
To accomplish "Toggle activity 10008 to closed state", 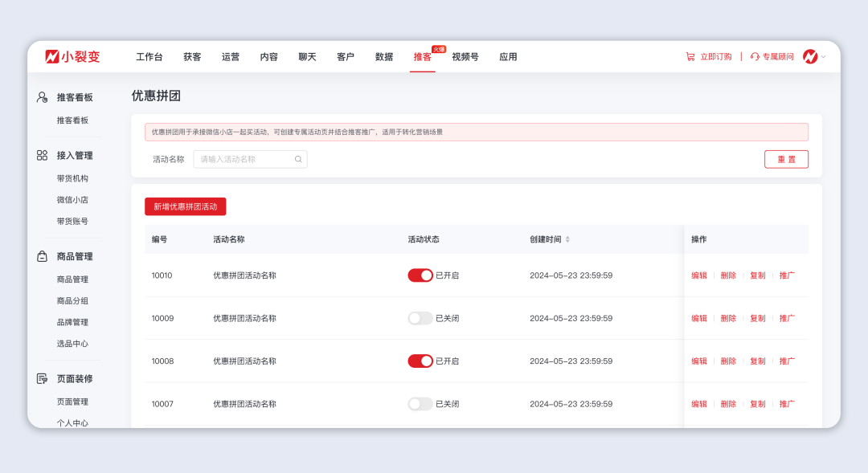I will (420, 361).
